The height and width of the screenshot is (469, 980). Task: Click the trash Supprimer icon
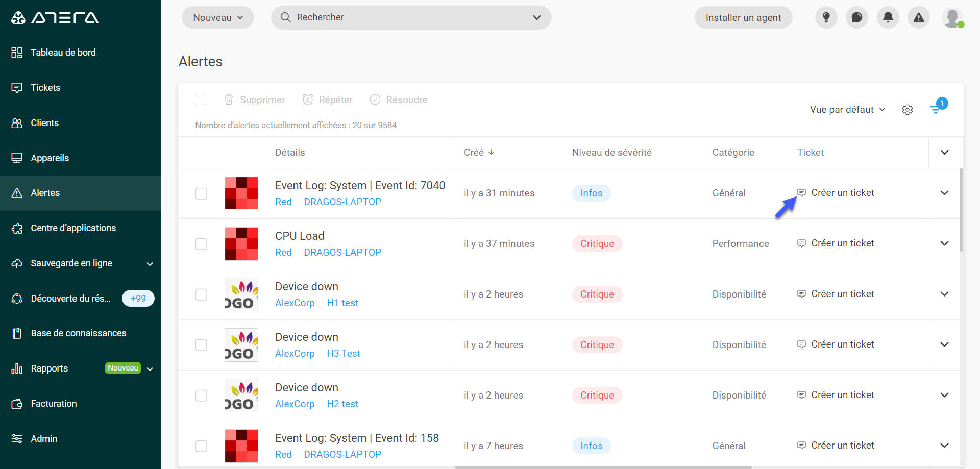tap(229, 100)
